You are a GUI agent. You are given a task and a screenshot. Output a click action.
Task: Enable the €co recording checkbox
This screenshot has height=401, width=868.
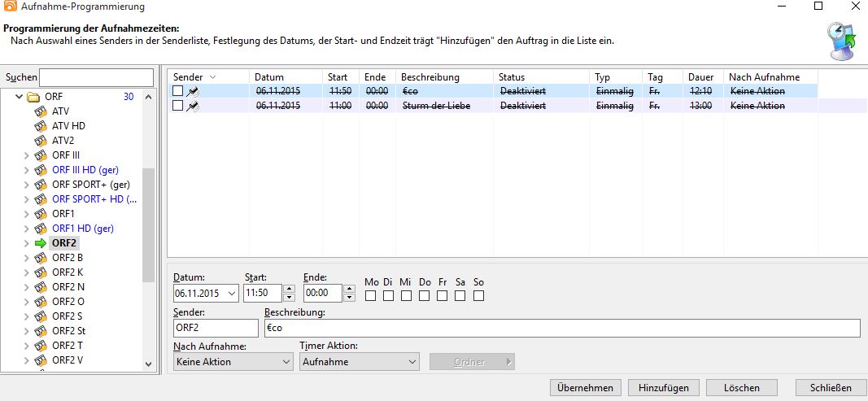pyautogui.click(x=178, y=91)
